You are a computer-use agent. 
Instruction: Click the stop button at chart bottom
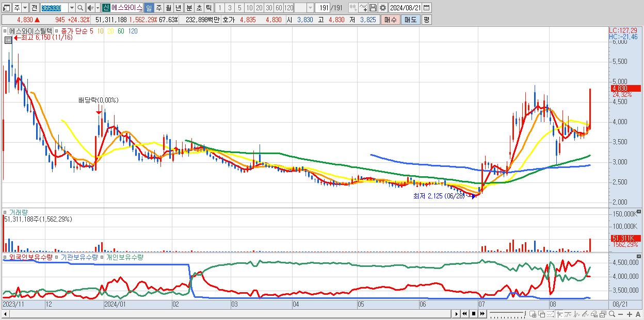pos(473,314)
